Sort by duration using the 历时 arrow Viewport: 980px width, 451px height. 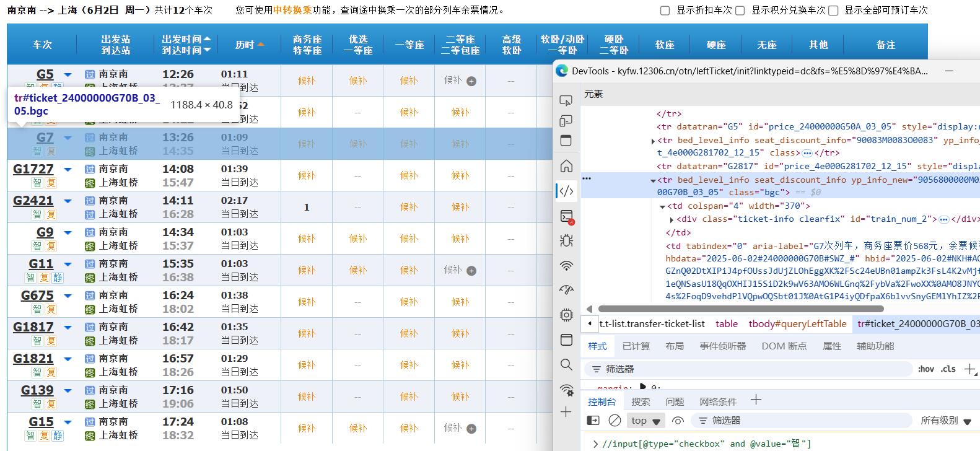coord(261,45)
